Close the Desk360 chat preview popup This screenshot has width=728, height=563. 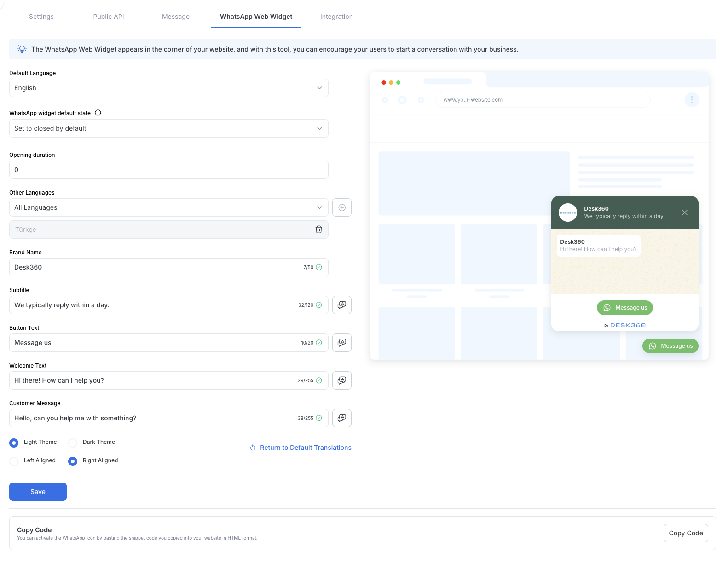pyautogui.click(x=685, y=213)
